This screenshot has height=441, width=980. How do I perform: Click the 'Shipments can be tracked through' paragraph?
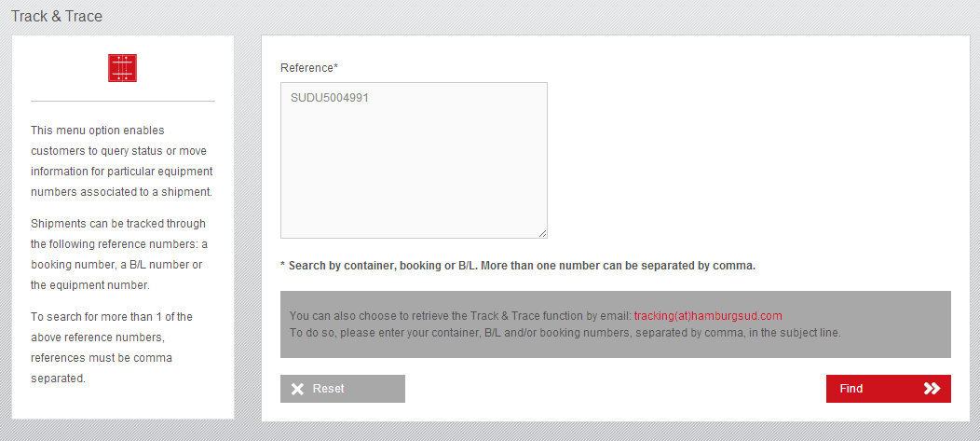point(118,254)
